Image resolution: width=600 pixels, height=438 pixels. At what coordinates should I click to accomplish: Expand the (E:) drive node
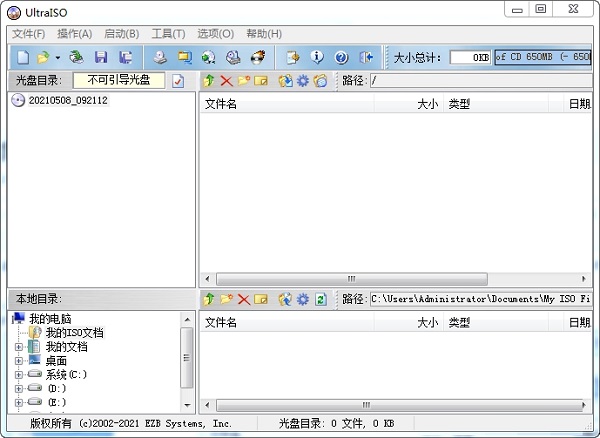pos(18,402)
